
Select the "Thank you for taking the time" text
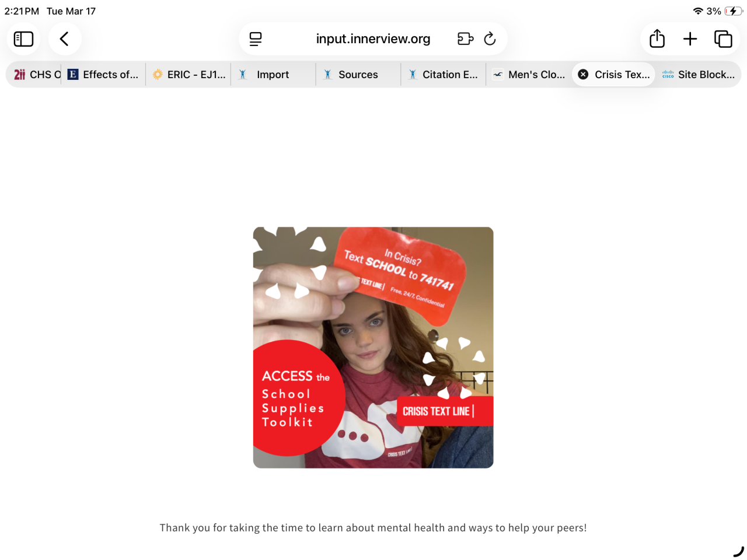(x=373, y=528)
